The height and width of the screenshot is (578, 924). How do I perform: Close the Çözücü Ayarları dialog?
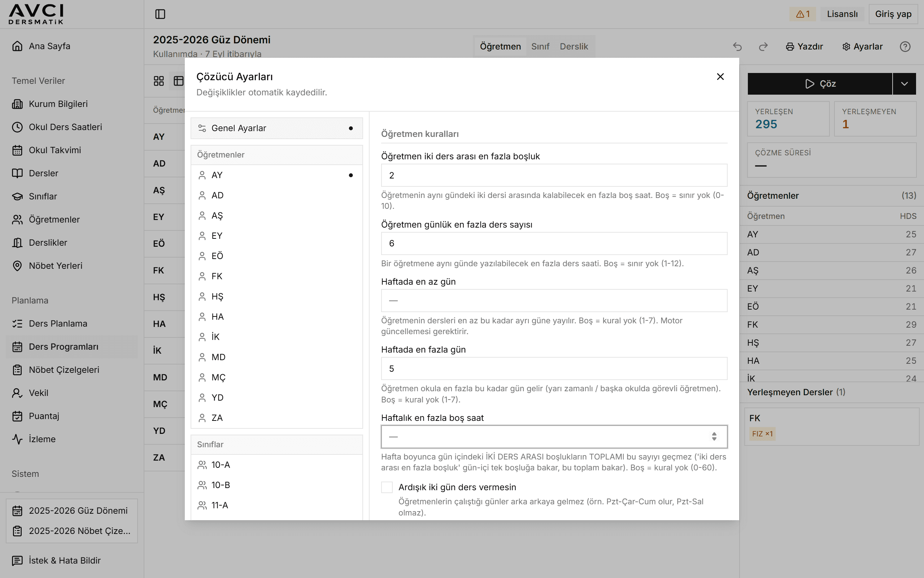click(720, 77)
